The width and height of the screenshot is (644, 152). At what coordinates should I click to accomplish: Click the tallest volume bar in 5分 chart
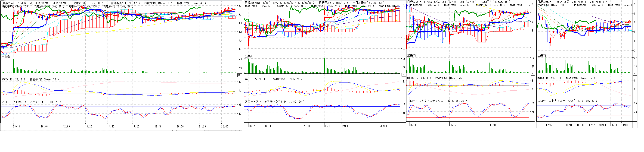click(13, 66)
